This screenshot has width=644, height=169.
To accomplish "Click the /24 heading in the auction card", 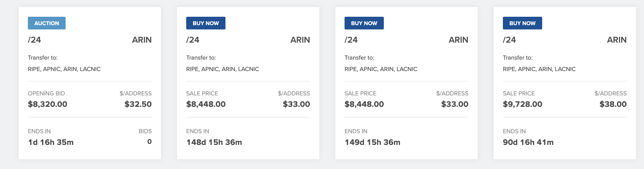I will (34, 40).
